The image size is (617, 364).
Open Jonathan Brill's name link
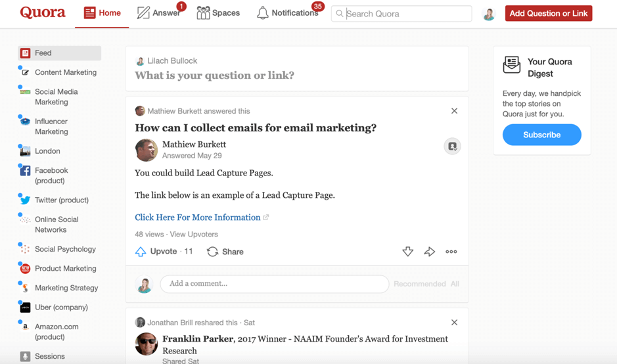170,323
